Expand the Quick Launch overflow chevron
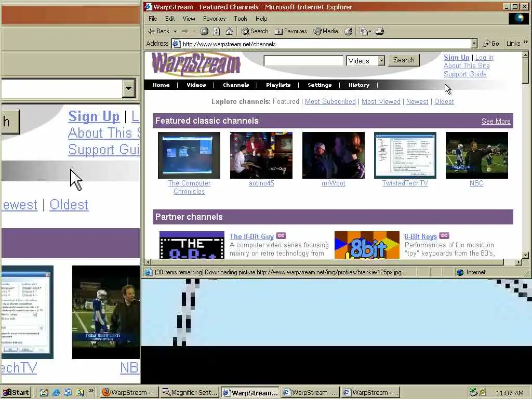This screenshot has width=532, height=399. [x=91, y=391]
